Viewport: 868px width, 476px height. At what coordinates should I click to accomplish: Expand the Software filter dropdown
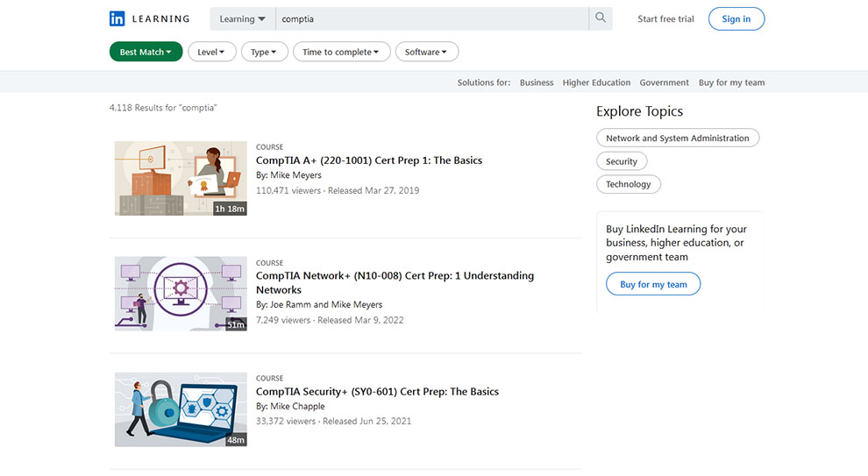(426, 52)
